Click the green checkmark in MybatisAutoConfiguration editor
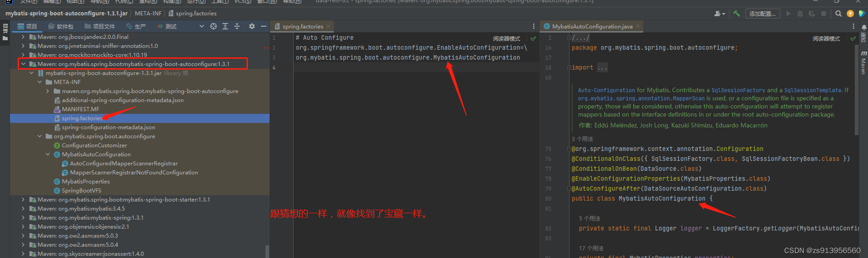Viewport: 868px width, 258px height. tap(853, 38)
